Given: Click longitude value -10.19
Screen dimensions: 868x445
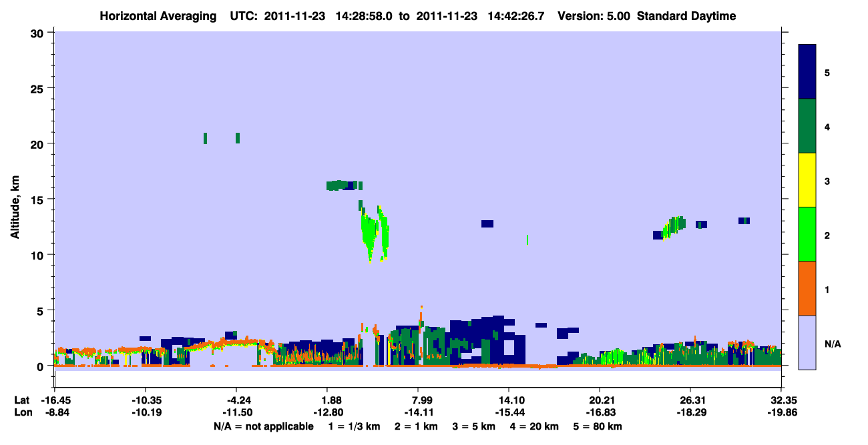Looking at the screenshot, I should pos(146,412).
